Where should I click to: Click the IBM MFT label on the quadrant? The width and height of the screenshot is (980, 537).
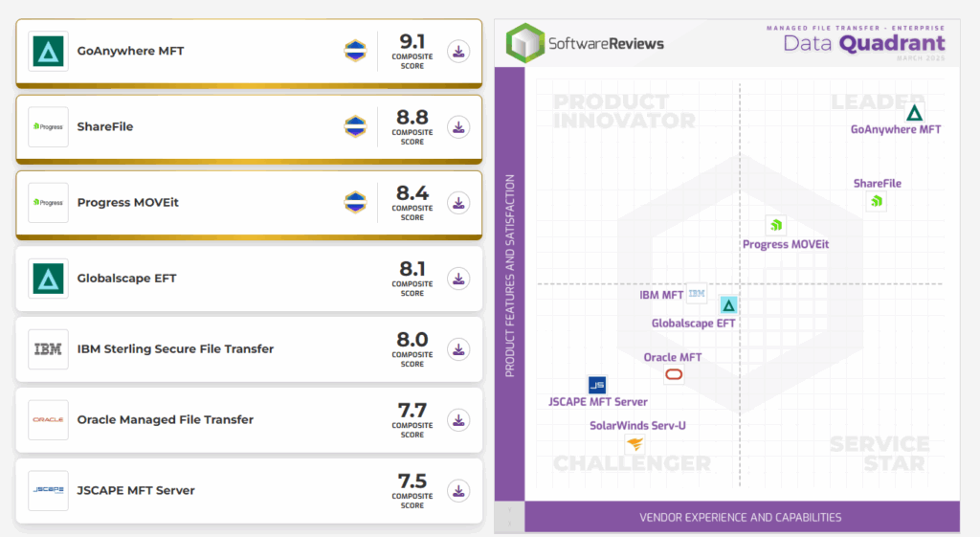pos(661,295)
